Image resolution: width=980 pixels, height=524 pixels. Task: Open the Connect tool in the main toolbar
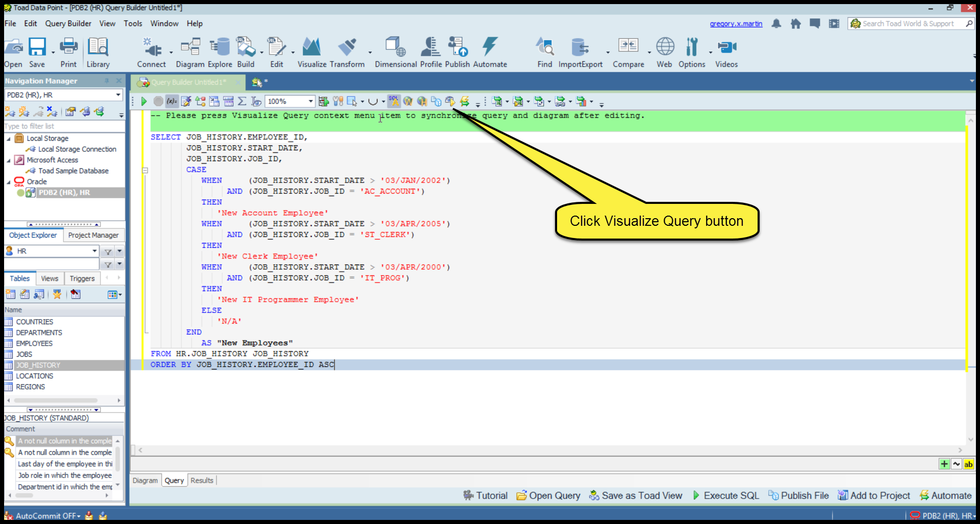click(x=152, y=53)
